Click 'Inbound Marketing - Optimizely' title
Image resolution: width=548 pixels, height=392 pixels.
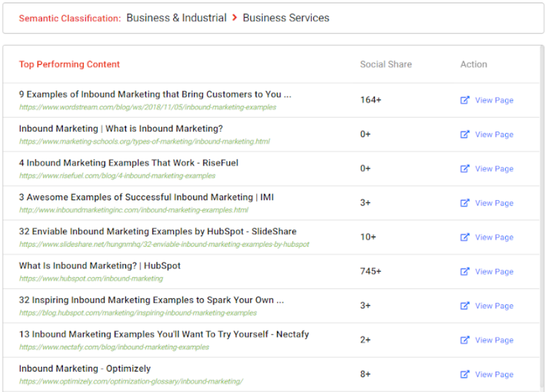coord(84,369)
